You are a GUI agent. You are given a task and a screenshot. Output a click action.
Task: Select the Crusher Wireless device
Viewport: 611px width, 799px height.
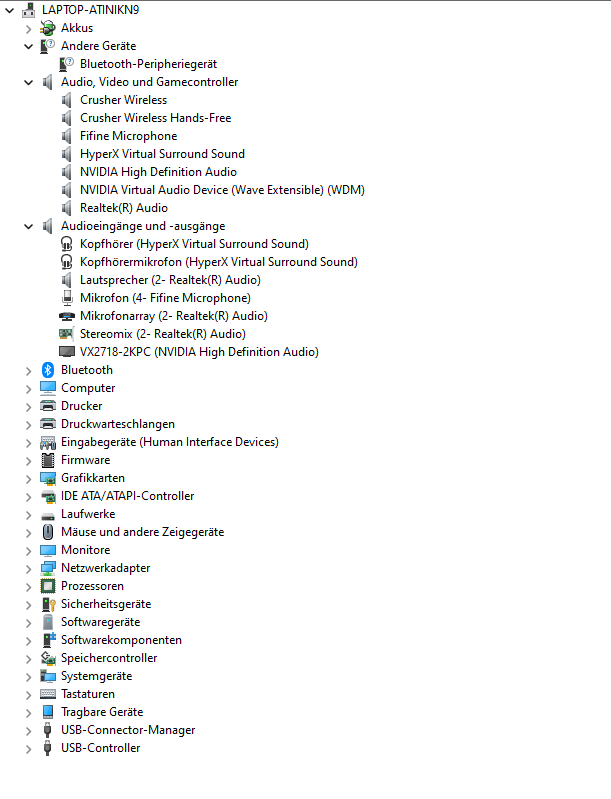(123, 100)
